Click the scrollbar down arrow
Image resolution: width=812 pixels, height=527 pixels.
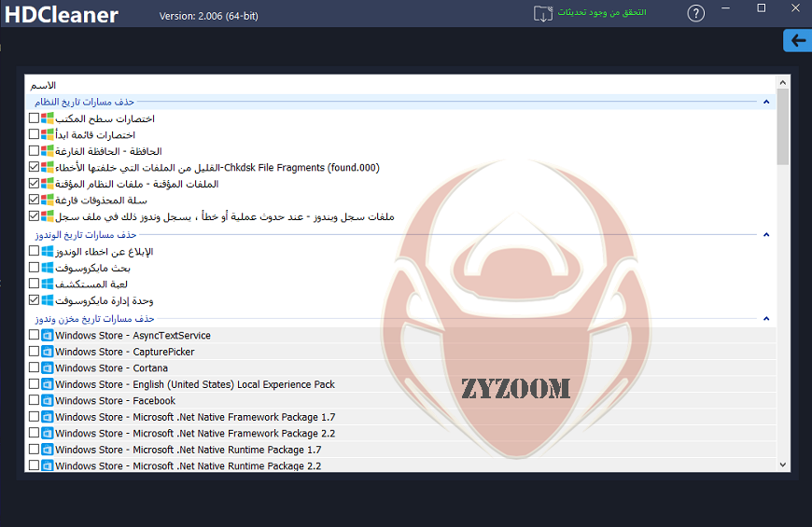click(x=782, y=465)
